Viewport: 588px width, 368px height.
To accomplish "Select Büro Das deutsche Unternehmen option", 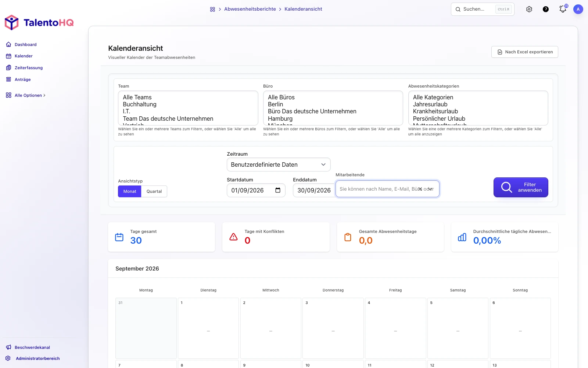I will coord(312,112).
